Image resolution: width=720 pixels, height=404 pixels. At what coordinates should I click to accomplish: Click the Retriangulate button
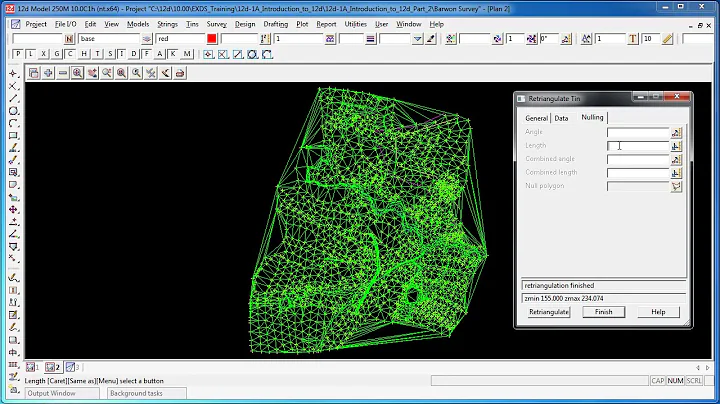549,312
